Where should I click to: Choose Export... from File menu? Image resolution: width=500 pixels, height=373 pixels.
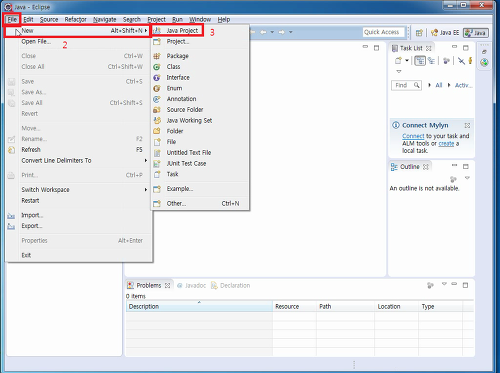78,226
